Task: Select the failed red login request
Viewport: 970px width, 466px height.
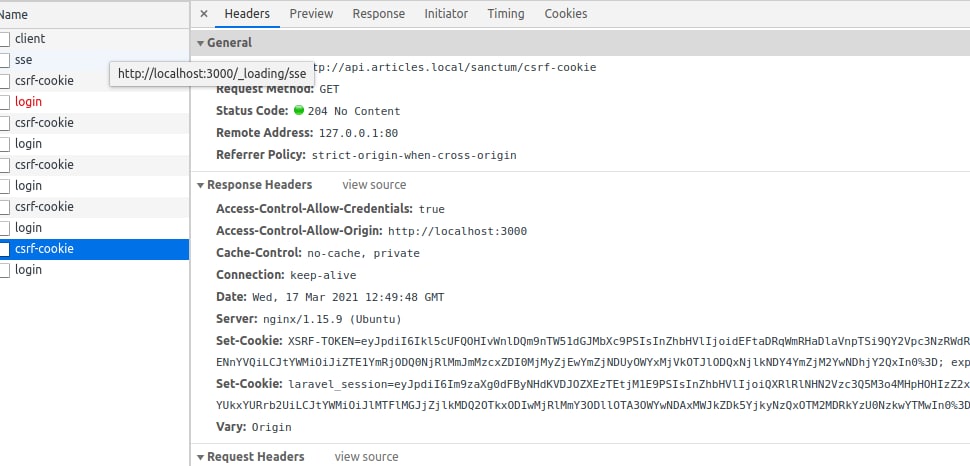Action: [x=28, y=102]
